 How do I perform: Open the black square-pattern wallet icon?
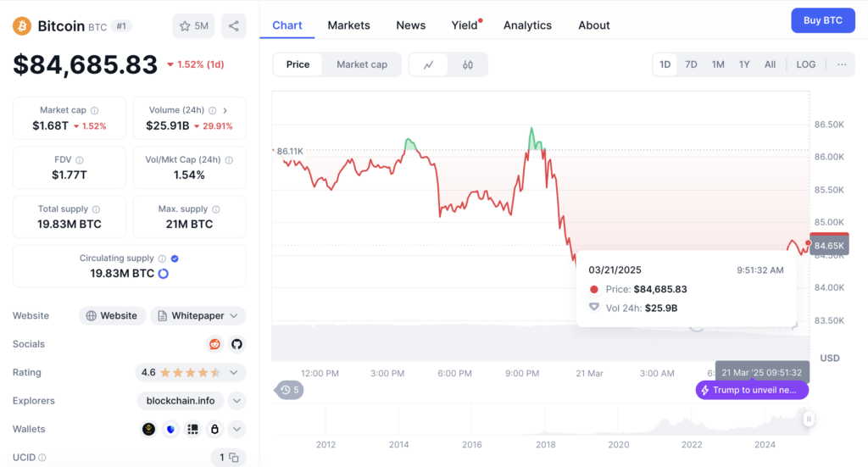[192, 429]
